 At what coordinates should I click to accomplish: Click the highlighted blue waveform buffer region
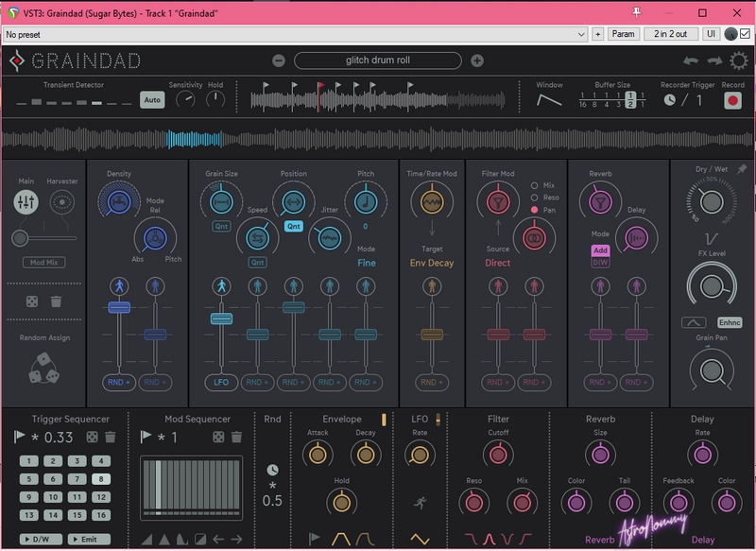(x=194, y=139)
